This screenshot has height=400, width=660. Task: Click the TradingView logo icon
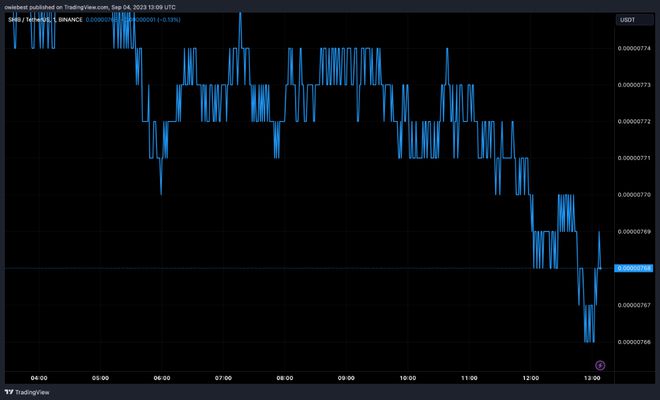click(11, 391)
